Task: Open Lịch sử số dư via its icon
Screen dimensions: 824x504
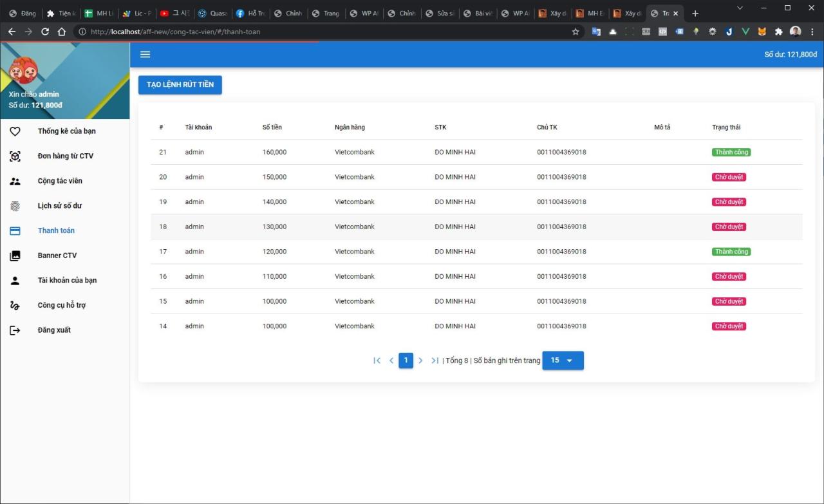Action: (x=15, y=205)
